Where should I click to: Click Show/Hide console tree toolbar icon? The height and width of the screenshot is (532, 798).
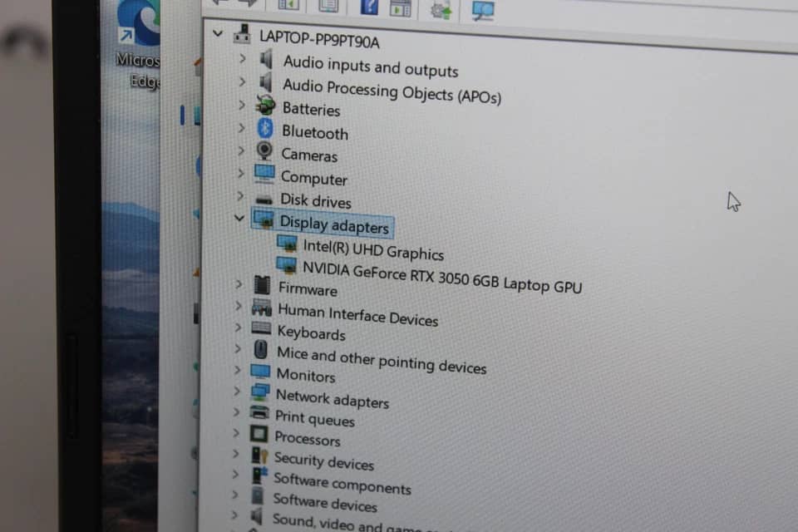(288, 5)
